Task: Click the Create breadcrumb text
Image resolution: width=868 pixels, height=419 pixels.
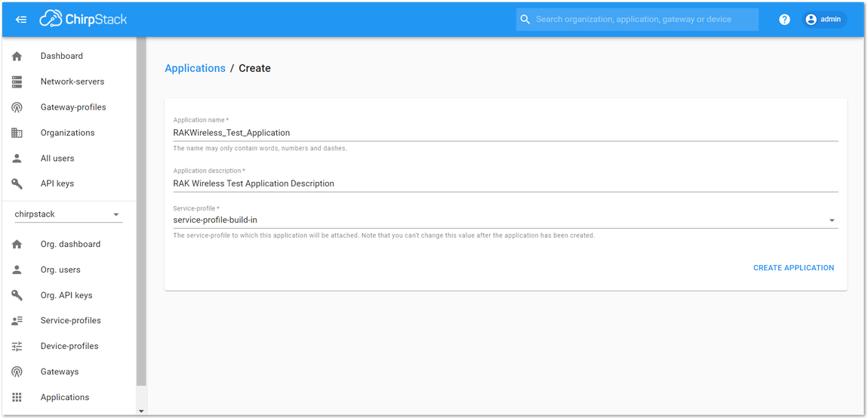Action: [x=254, y=68]
